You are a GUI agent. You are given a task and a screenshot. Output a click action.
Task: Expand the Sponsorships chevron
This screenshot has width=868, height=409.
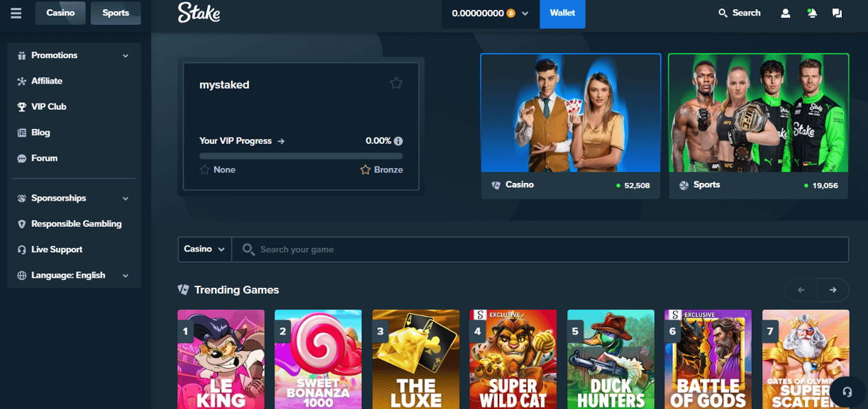click(126, 198)
